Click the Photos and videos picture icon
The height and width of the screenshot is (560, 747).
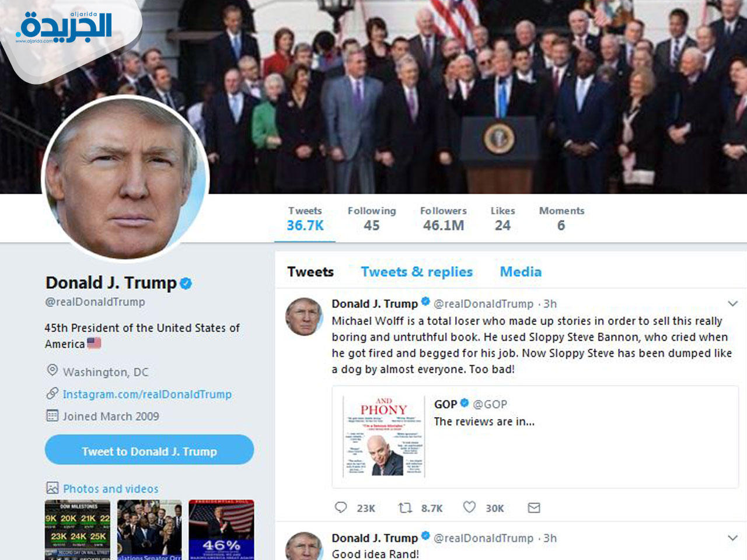click(53, 488)
